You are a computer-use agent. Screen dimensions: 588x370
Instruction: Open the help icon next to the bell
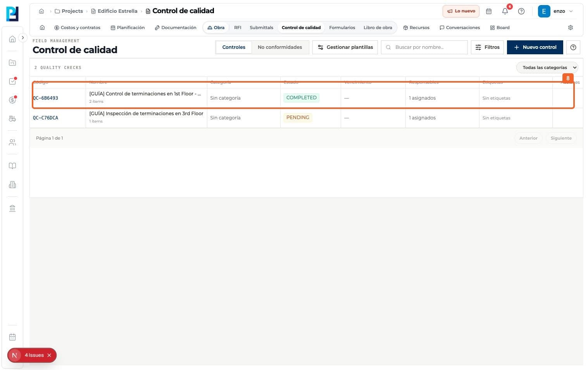[x=521, y=11]
